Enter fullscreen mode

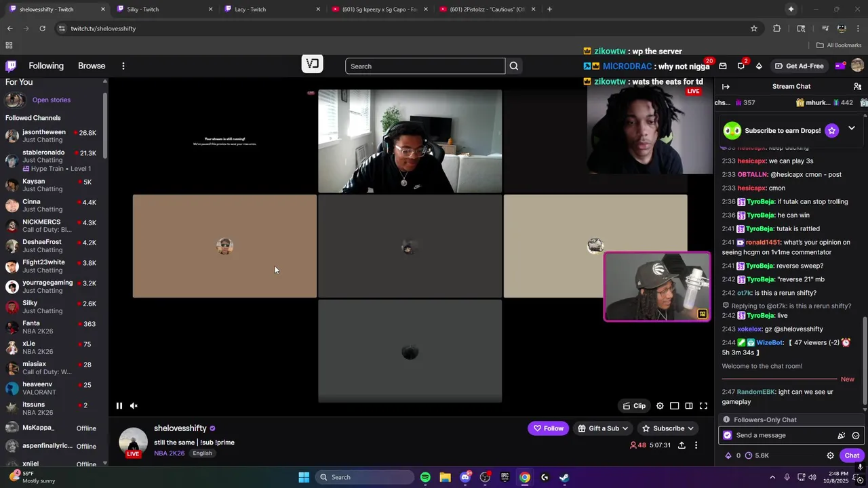[703, 406]
